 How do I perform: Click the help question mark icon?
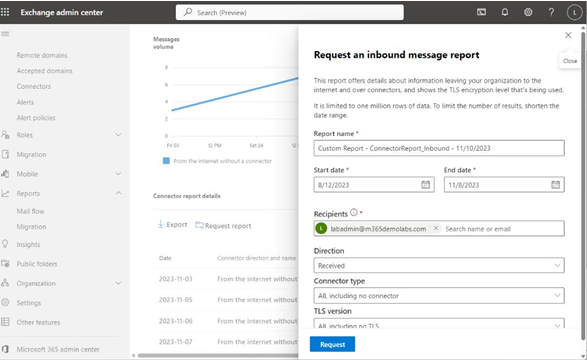pyautogui.click(x=551, y=12)
